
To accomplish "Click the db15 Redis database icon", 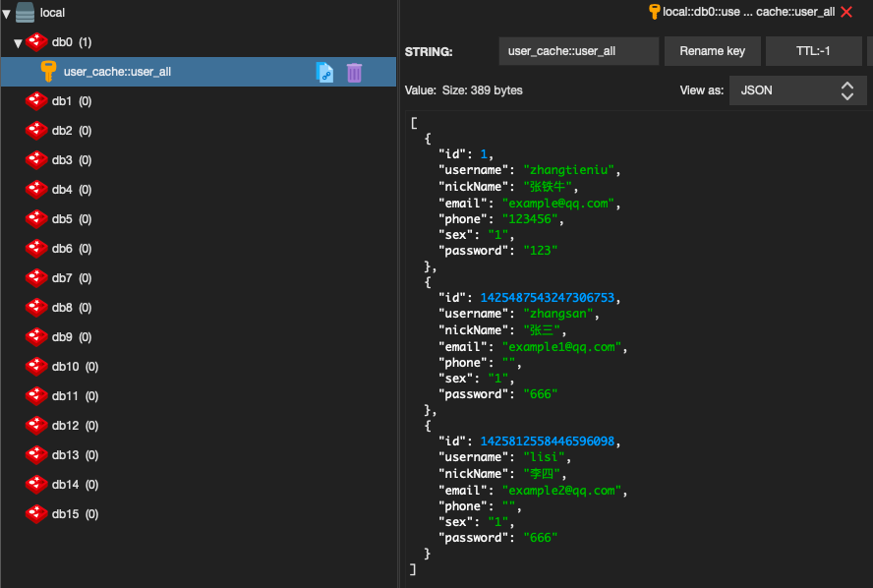I will pyautogui.click(x=36, y=514).
